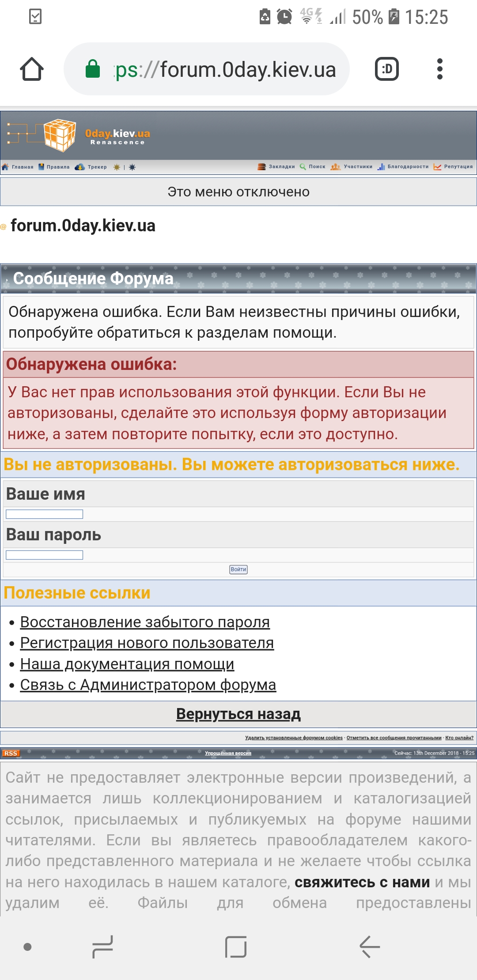Tap the 0day.kiev.ua cube logo

pos(60,135)
